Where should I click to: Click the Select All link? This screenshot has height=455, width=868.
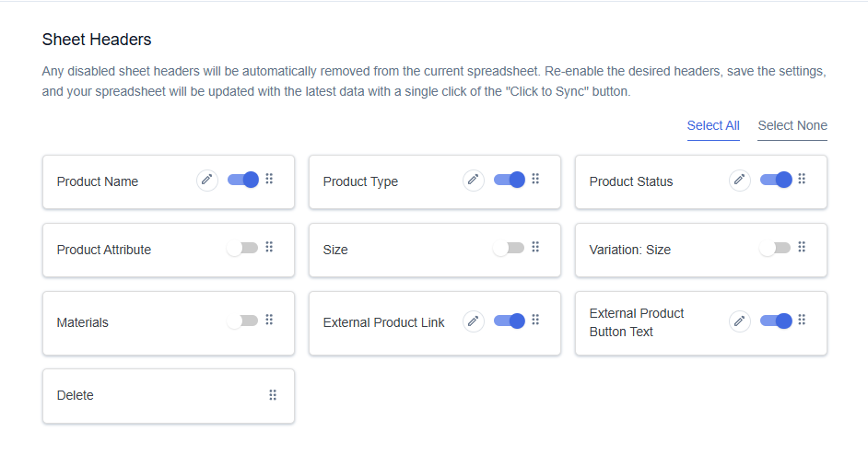[713, 125]
